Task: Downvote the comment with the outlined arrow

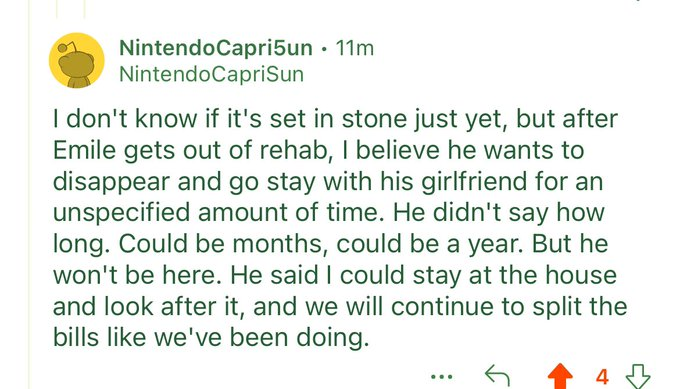Action: [638, 376]
